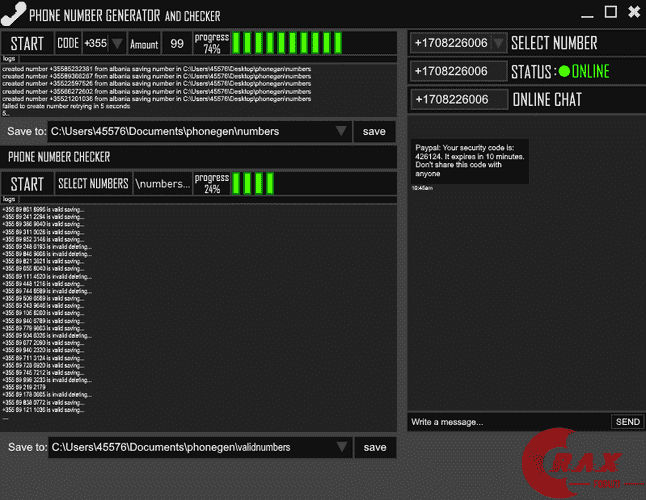Viewport: 646px width, 500px height.
Task: Click the Crax Forum watermark logo
Action: tap(575, 463)
